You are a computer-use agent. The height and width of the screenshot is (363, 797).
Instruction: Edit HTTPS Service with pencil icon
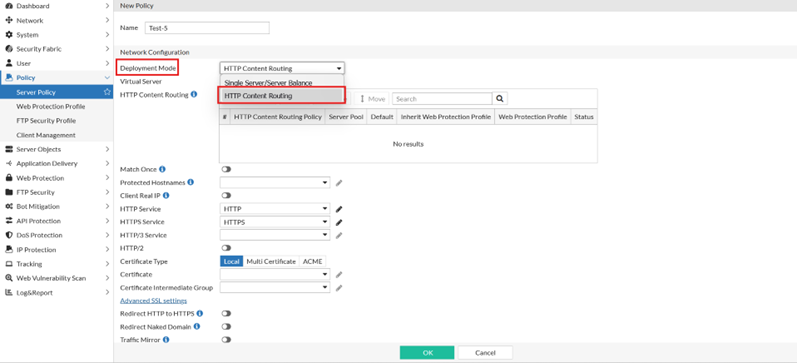[x=339, y=222]
